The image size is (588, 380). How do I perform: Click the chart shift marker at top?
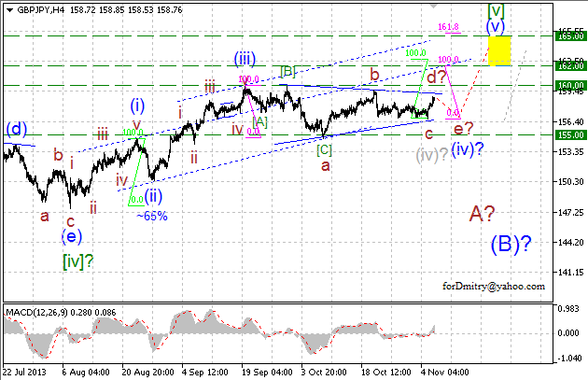(433, 6)
